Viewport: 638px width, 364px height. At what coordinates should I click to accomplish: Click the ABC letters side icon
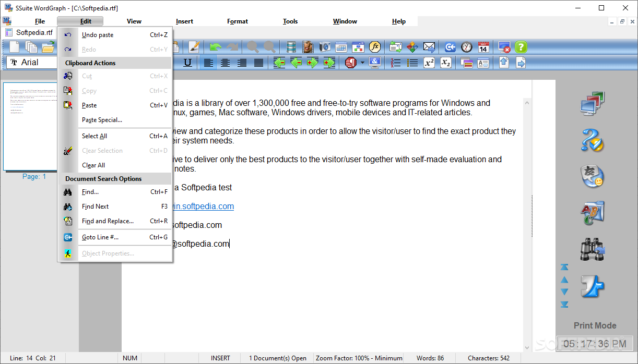point(592,213)
